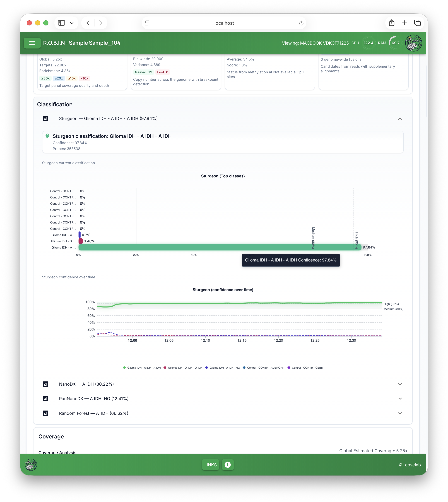
Task: Click the Sturgeon classification badge icon
Action: [x=47, y=136]
